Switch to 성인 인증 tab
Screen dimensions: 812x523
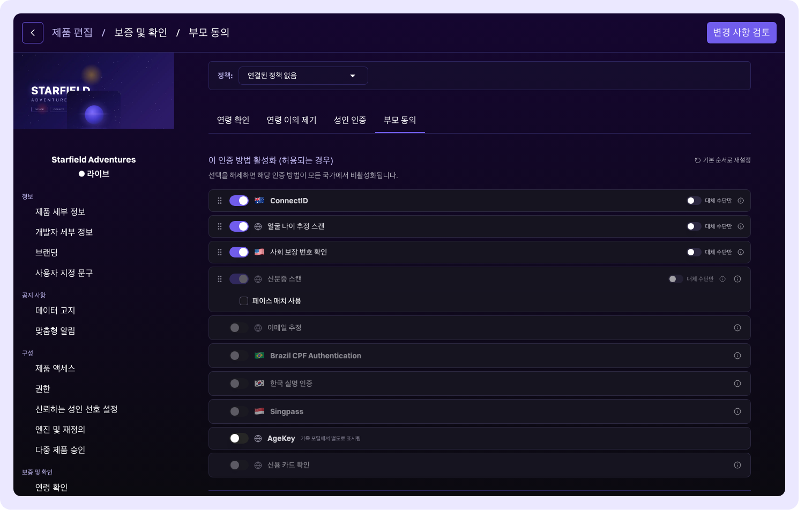coord(350,120)
